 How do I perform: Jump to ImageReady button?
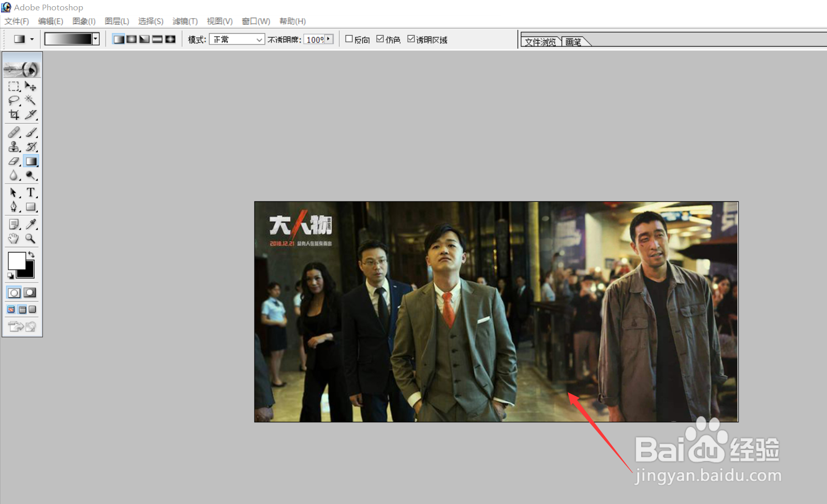pyautogui.click(x=22, y=326)
